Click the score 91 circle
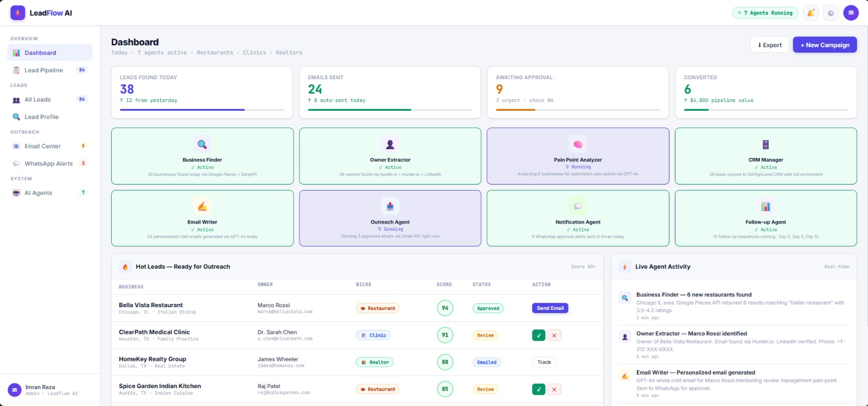Viewport: 868px width, 406px height. pos(445,335)
